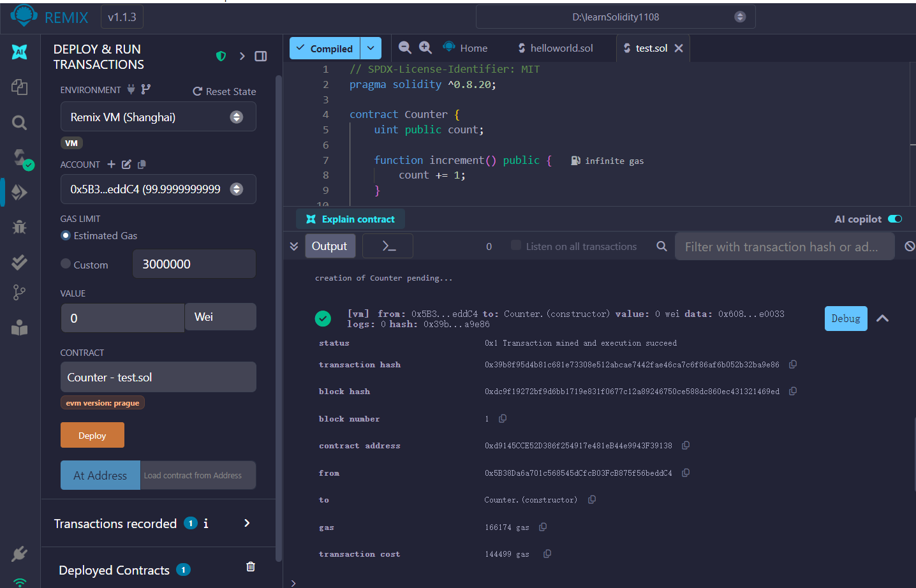This screenshot has width=916, height=588.
Task: Switch to the helloworld.sol tab
Action: 555,48
